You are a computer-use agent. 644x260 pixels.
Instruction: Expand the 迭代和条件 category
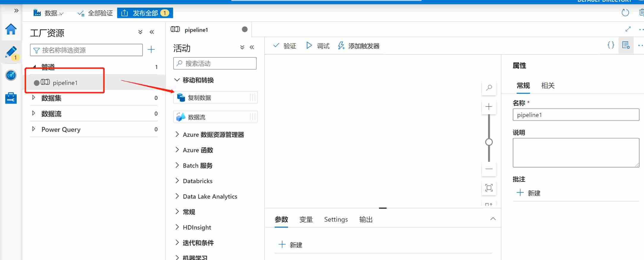point(177,242)
